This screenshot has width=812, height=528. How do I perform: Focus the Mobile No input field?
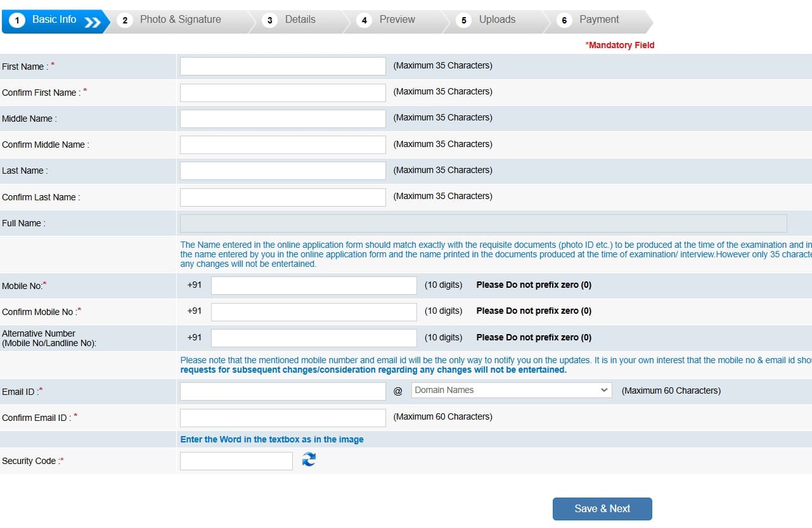[x=314, y=285]
